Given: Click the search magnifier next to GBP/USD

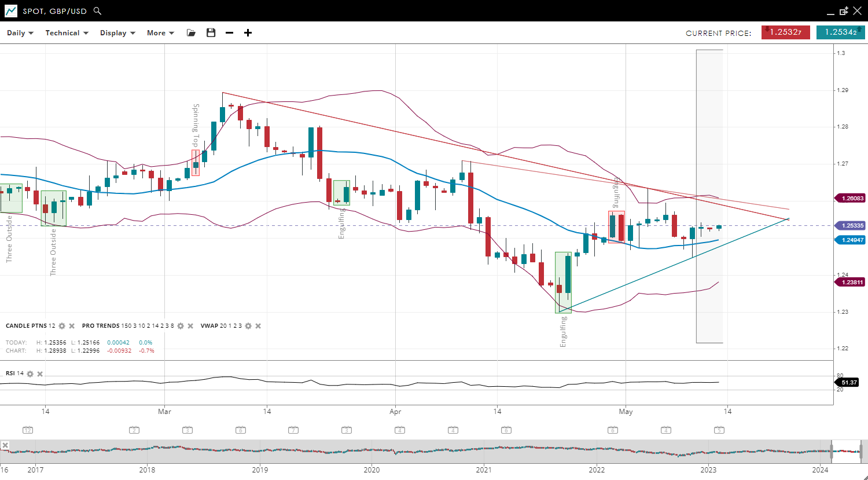Looking at the screenshot, I should 97,11.
